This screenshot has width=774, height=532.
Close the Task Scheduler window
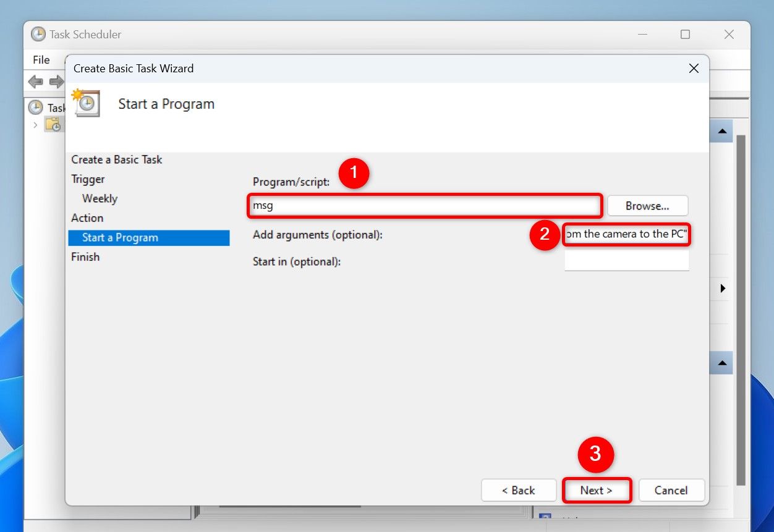729,35
